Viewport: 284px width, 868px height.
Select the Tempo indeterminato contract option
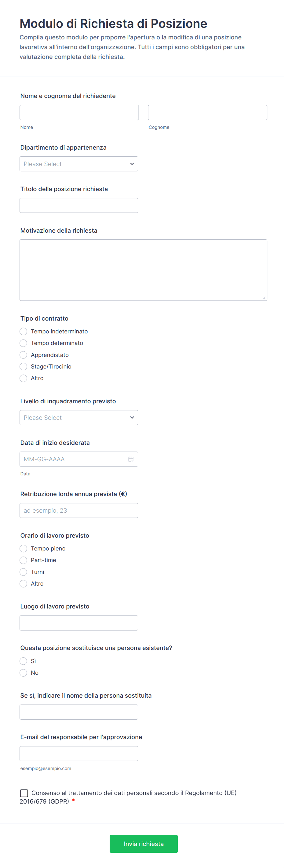[x=23, y=332]
